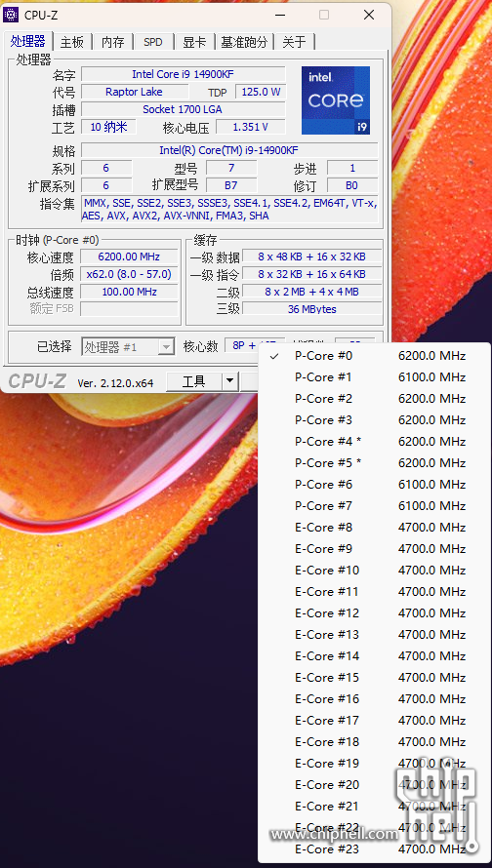Screen dimensions: 492x868
Task: Choose P-Core #3 from the clock menu
Action: [x=375, y=420]
